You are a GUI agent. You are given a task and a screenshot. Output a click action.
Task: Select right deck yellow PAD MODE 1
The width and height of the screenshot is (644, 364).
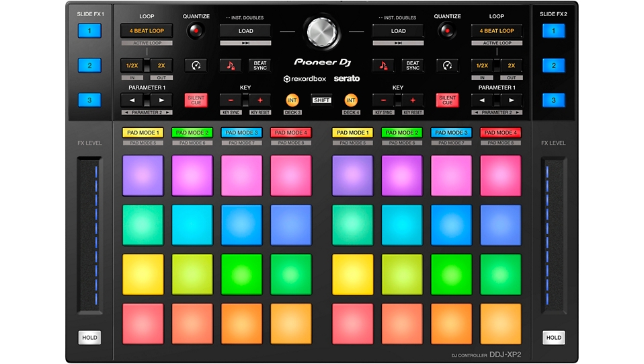pos(353,133)
